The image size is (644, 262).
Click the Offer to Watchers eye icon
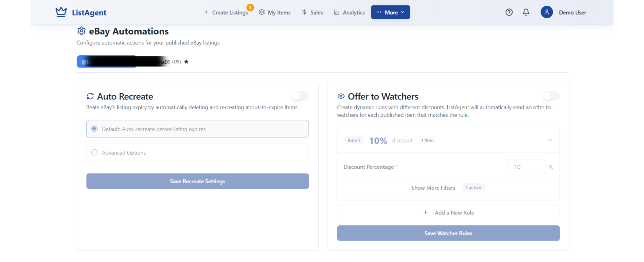(x=341, y=96)
